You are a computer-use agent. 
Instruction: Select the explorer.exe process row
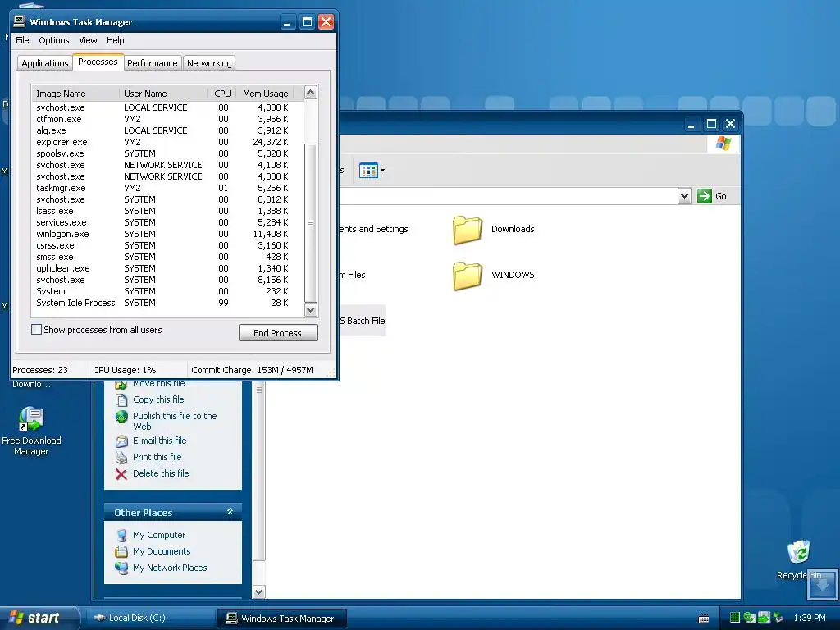click(167, 142)
